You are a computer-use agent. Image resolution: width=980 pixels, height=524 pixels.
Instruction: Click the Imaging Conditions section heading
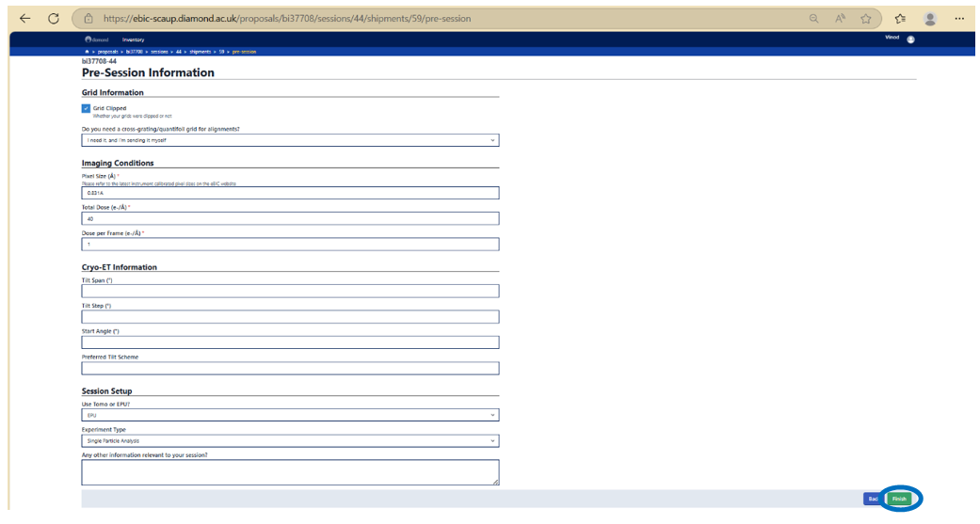pyautogui.click(x=118, y=163)
